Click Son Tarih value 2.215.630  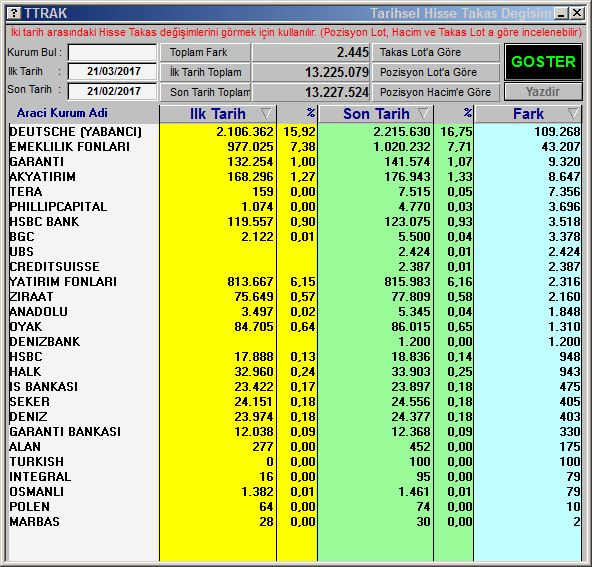pyautogui.click(x=402, y=132)
